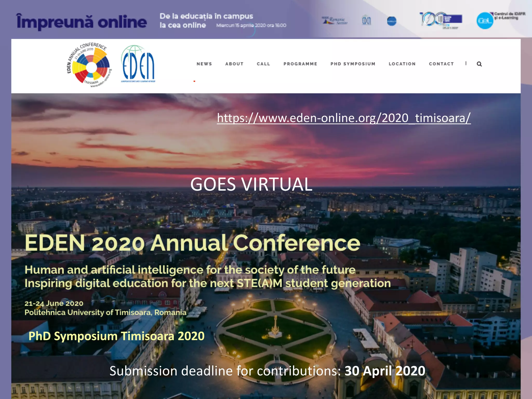This screenshot has width=532, height=399.
Task: Click the EDEN 2020 Annual Conference heading
Action: click(192, 243)
